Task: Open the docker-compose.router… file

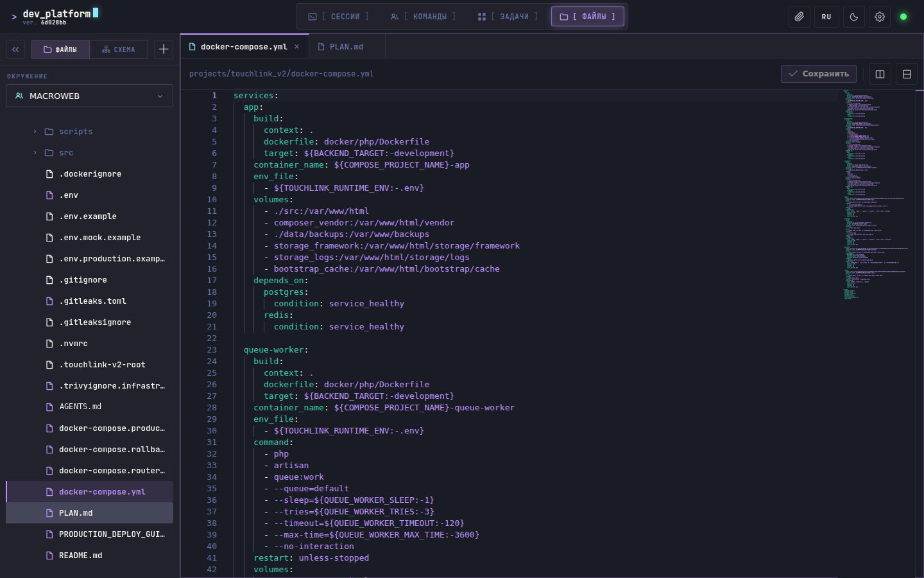Action: pyautogui.click(x=89, y=471)
